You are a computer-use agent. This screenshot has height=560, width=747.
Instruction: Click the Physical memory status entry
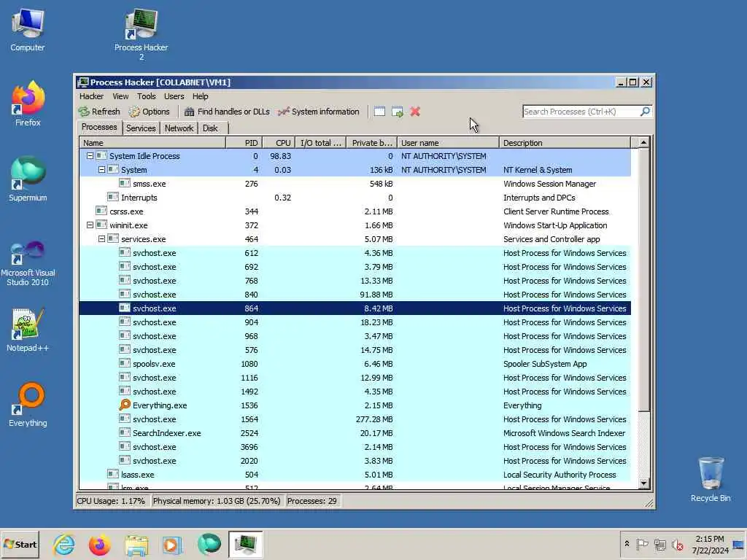[x=217, y=501]
